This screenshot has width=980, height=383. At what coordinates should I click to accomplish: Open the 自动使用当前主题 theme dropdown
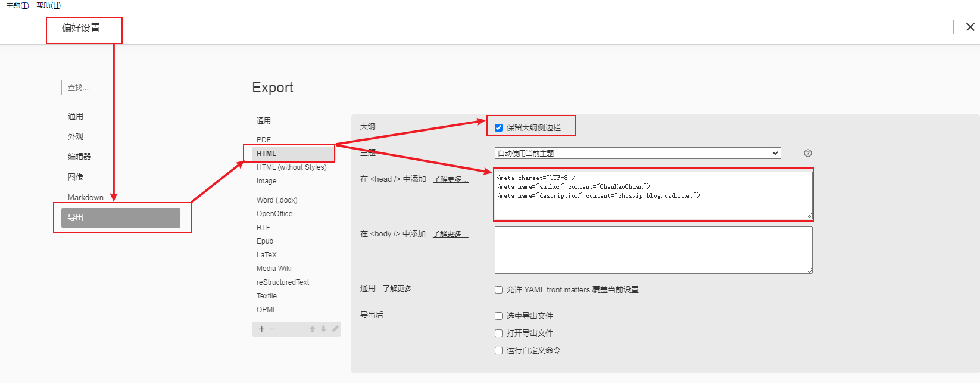pos(638,153)
